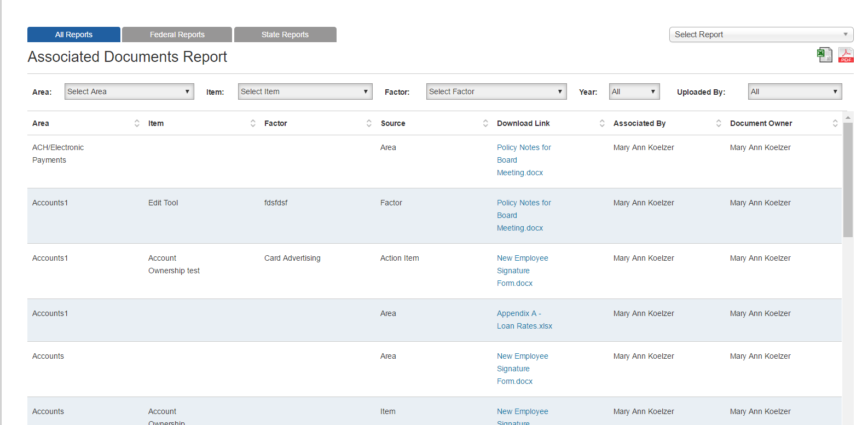
Task: Download Policy Notes link in ACH/Electronic Payments row
Action: [524, 160]
